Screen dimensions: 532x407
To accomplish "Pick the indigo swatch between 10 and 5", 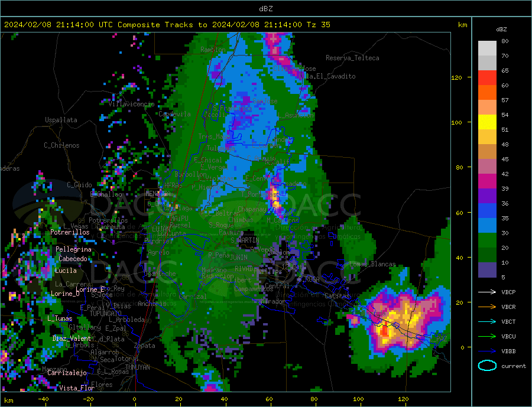I will (487, 270).
